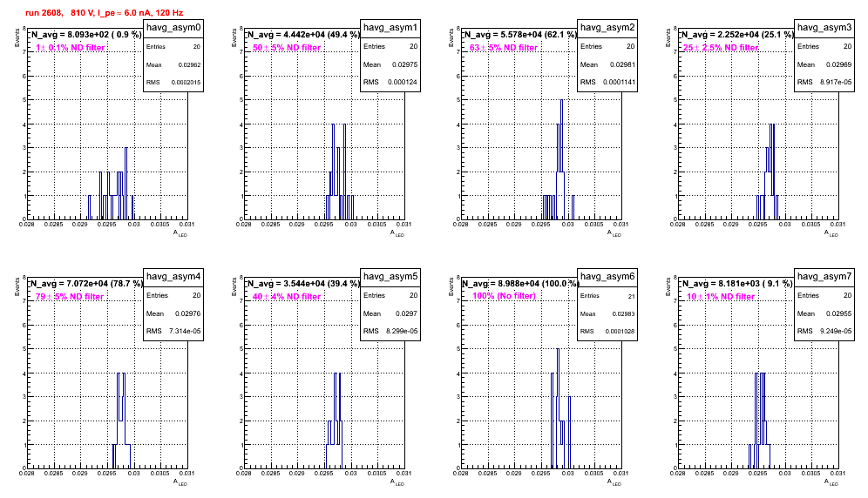Click Mean 0.02976 in havg_asym4 stats

173,313
